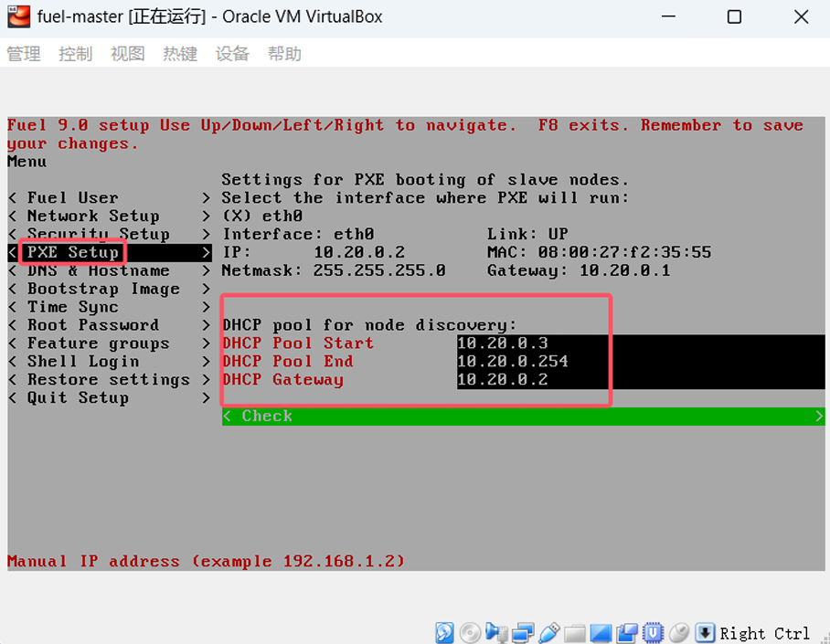
Task: Click the hard disk activity status icon
Action: (x=444, y=632)
